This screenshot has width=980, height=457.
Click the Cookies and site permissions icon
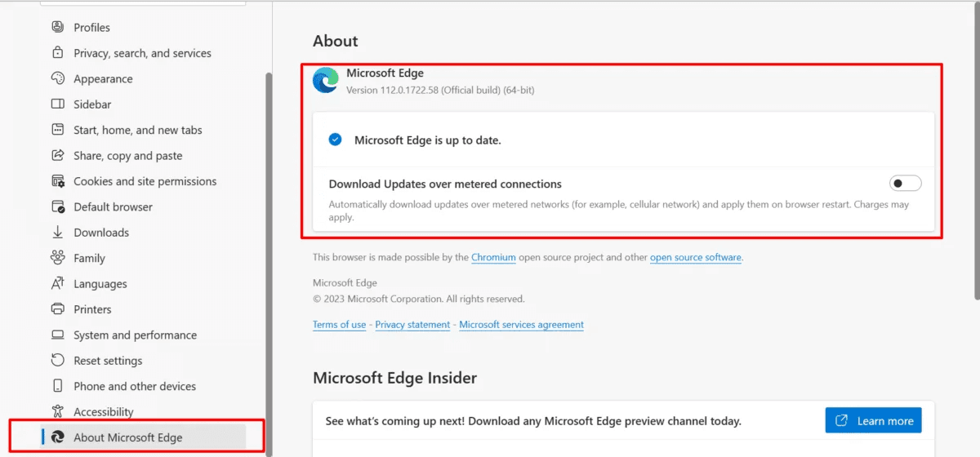tap(57, 181)
